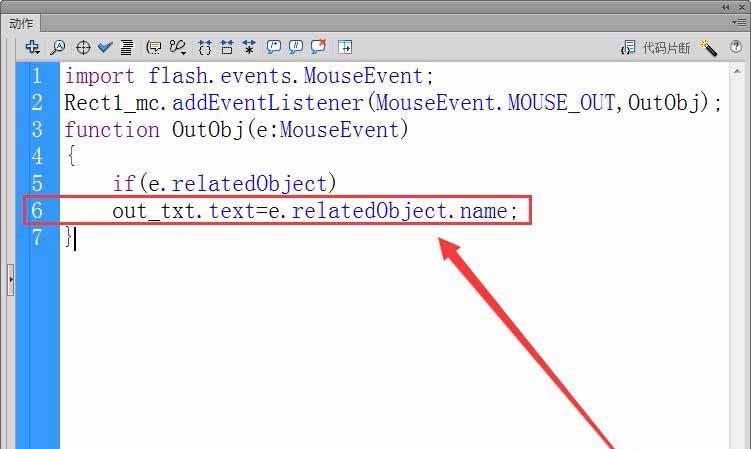The width and height of the screenshot is (751, 449).
Task: Apply Auto format to the script
Action: 127,47
